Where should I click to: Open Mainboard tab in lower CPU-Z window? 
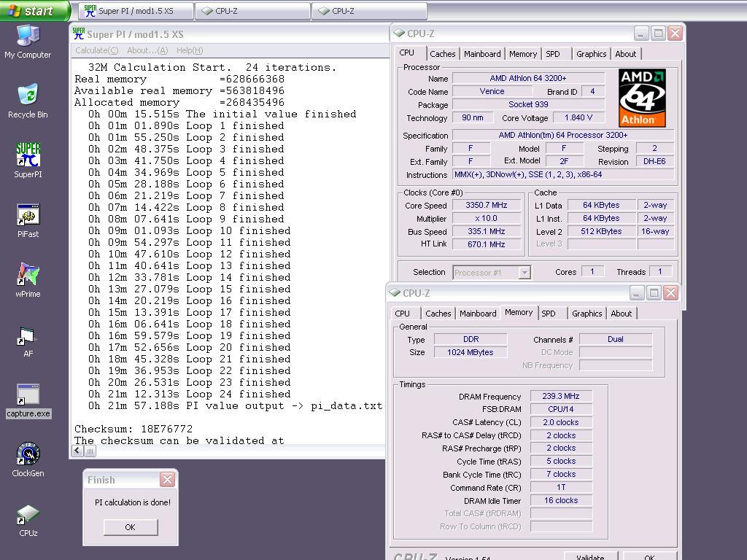[478, 314]
